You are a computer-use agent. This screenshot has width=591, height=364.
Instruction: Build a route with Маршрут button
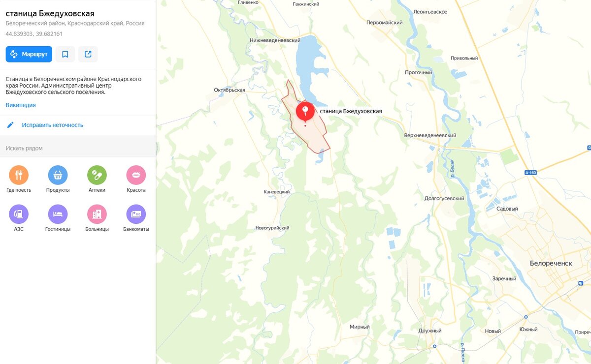point(29,54)
